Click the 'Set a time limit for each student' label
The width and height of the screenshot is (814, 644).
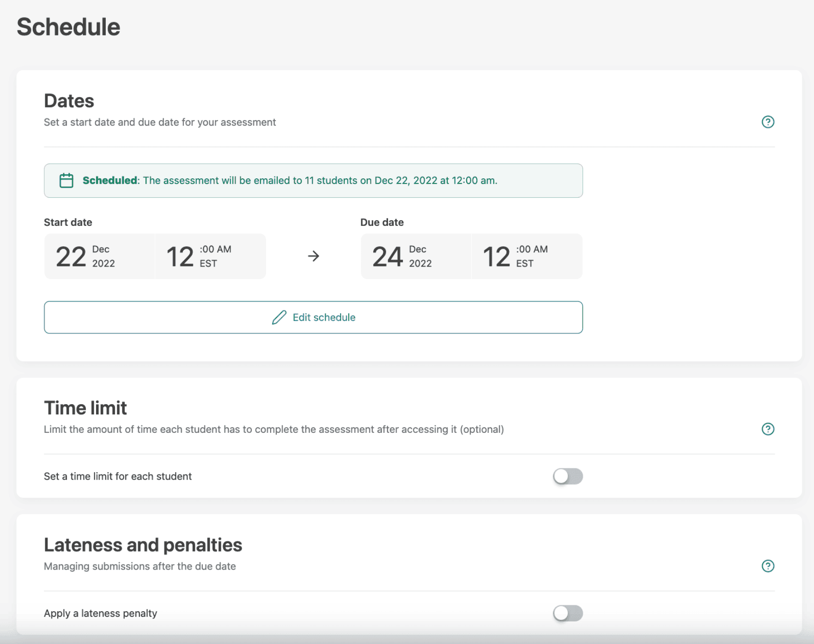pyautogui.click(x=118, y=476)
